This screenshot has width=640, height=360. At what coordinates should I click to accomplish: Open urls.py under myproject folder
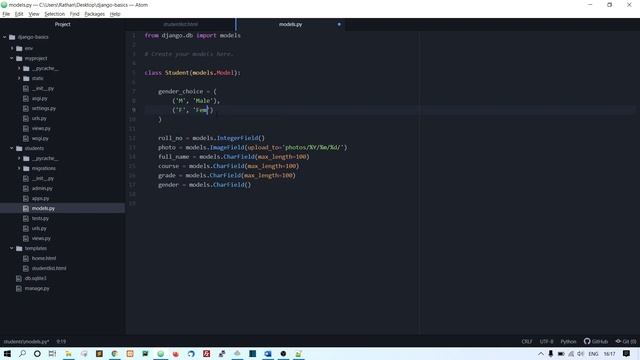pos(39,118)
